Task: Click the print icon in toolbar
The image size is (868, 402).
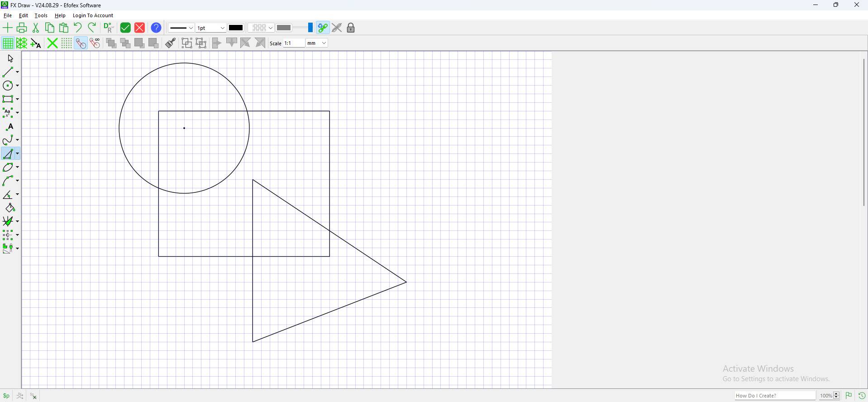Action: tap(22, 28)
